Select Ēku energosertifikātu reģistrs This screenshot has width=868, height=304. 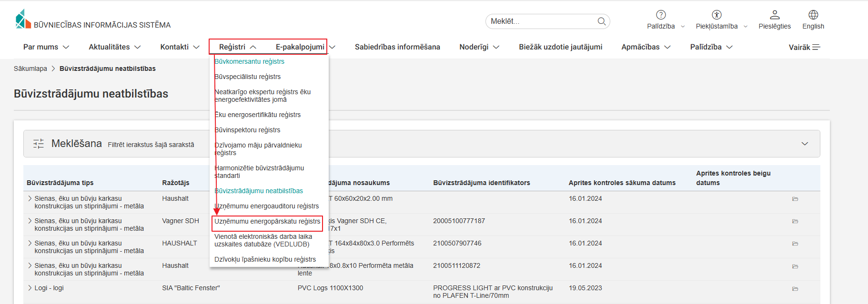[x=257, y=115]
